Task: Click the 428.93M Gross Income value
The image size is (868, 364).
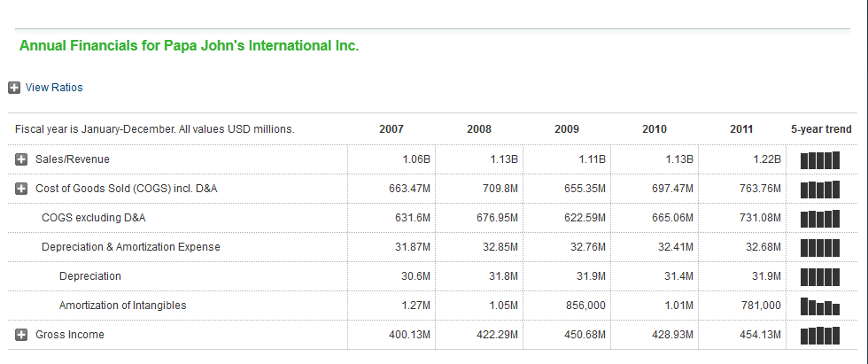Action: click(x=672, y=335)
